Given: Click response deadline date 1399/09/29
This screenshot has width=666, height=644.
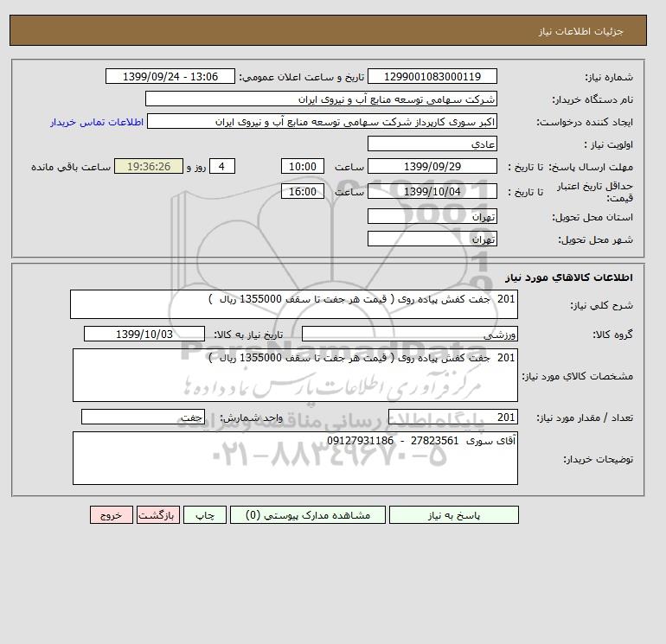Looking at the screenshot, I should [x=432, y=167].
